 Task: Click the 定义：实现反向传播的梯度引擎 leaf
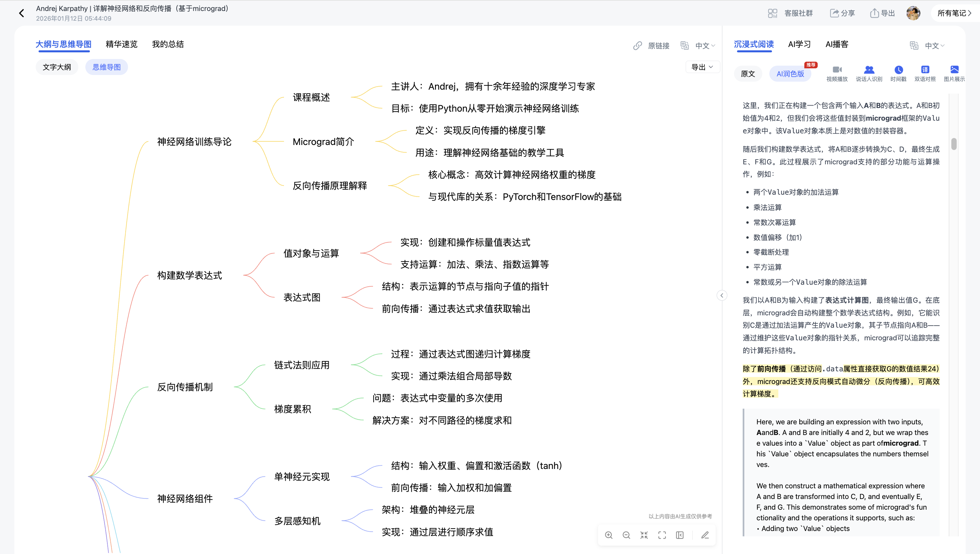click(x=480, y=131)
